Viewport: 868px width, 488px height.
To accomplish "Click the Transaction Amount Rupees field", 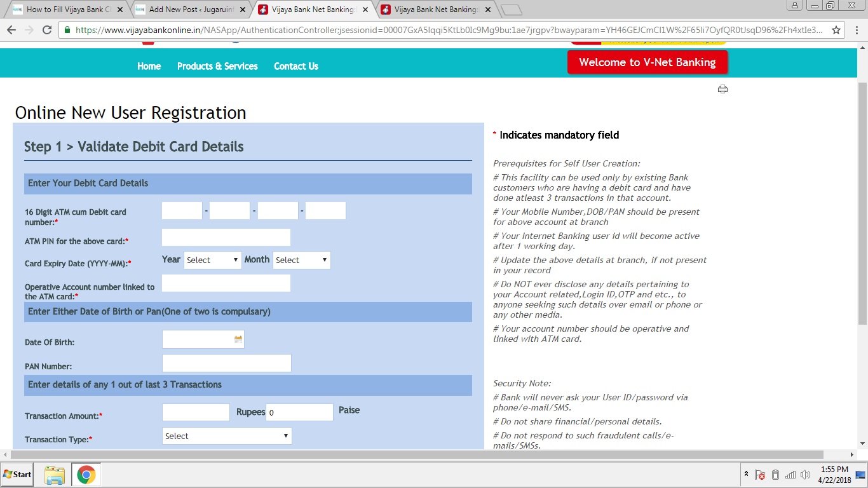I will [x=196, y=412].
